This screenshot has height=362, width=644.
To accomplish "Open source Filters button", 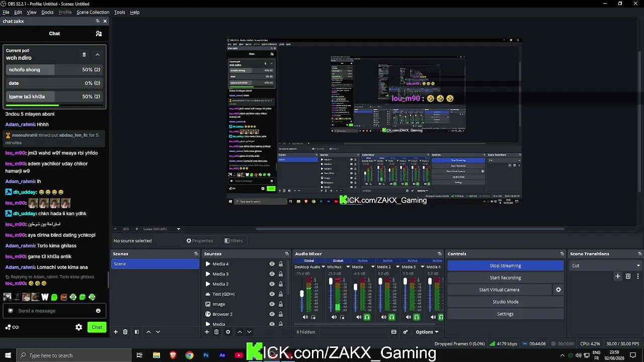I will tap(233, 241).
